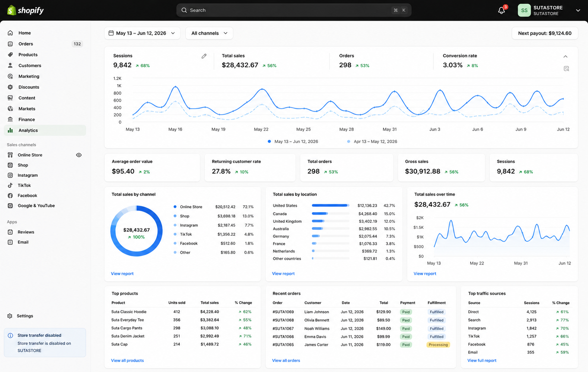Open order #SUTA1069
This screenshot has height=372, width=588.
tap(283, 312)
